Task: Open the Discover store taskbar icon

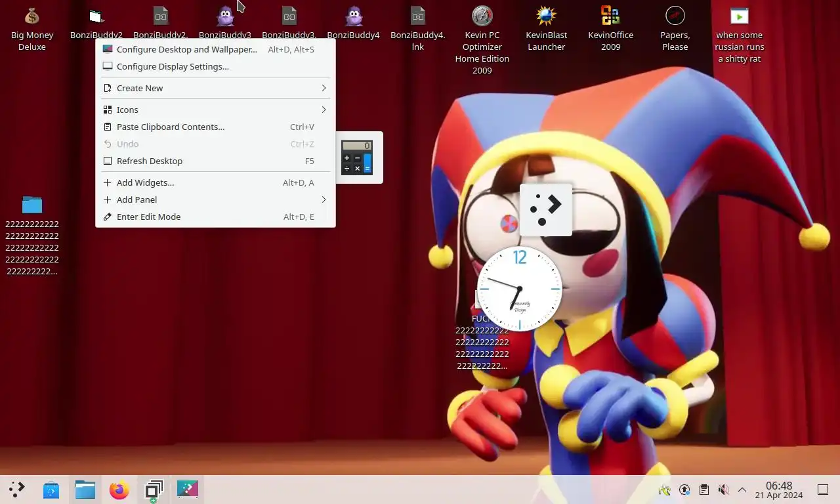Action: [x=51, y=490]
